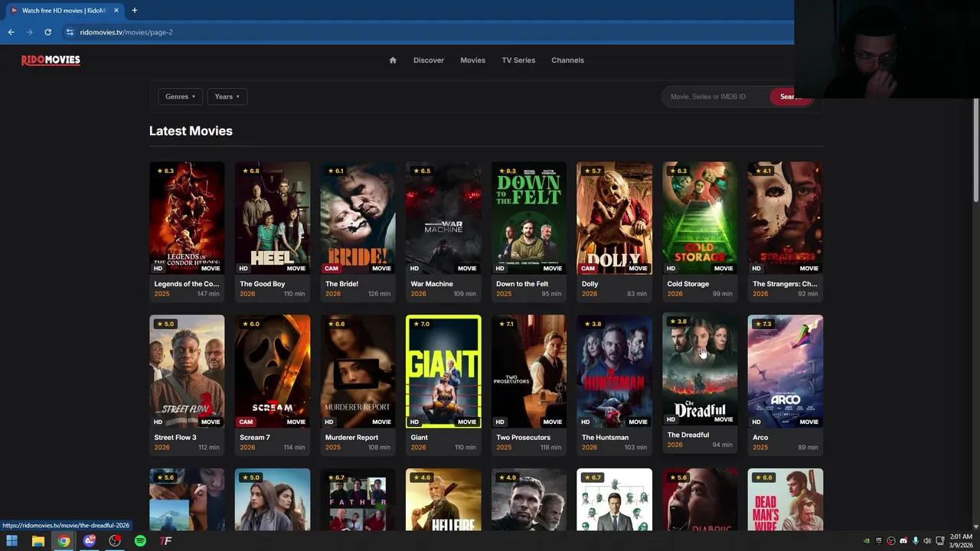Screen dimensions: 980x551
Task: Click the Dolly title text
Action: pyautogui.click(x=590, y=284)
